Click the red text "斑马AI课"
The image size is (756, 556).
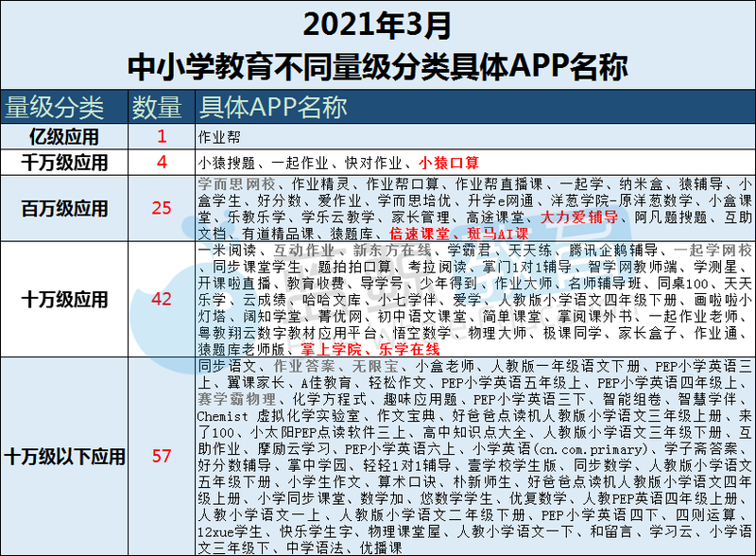click(498, 235)
